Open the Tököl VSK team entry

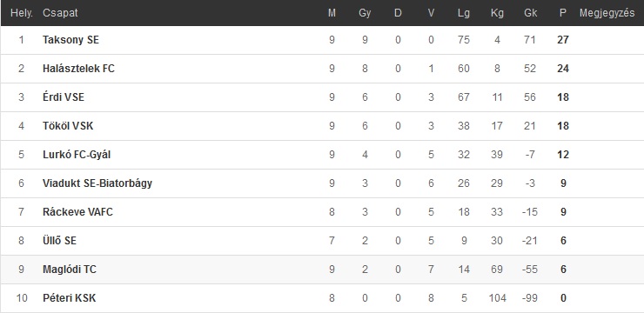(x=68, y=126)
